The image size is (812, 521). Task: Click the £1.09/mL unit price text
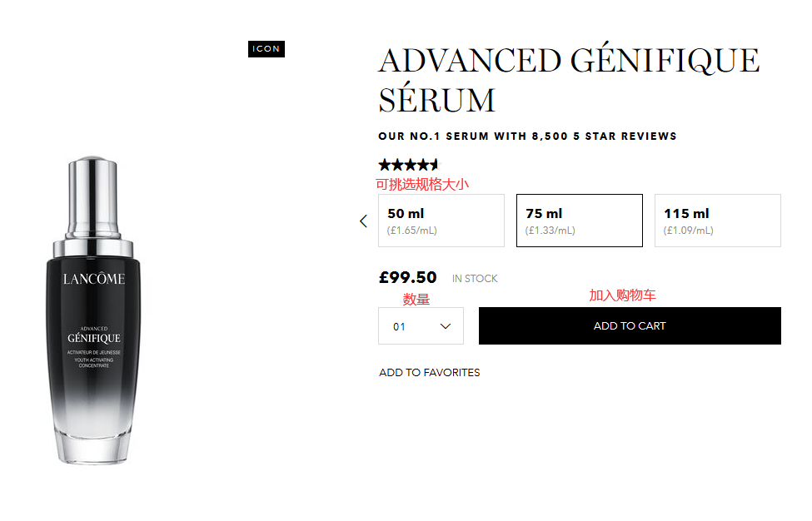pyautogui.click(x=689, y=231)
